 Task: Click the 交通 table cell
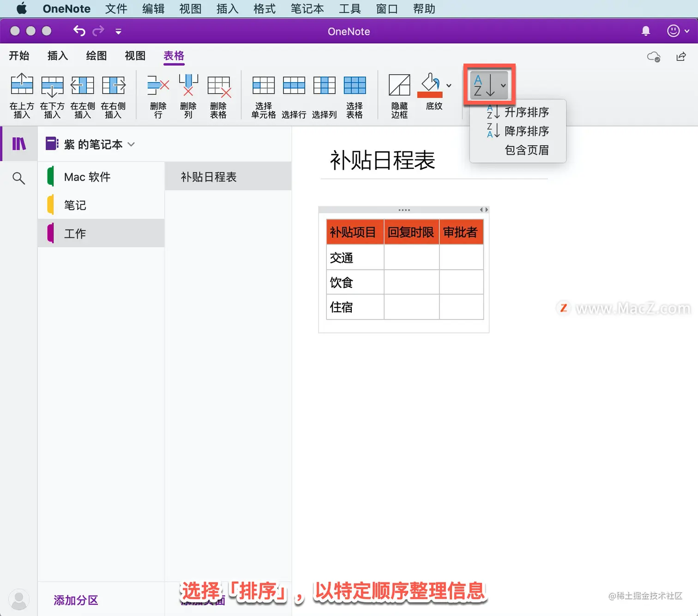pyautogui.click(x=355, y=257)
